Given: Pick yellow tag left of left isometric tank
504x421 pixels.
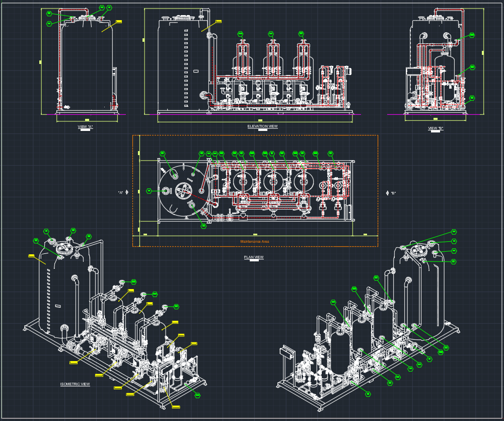Looking at the screenshot, I should click(31, 256).
